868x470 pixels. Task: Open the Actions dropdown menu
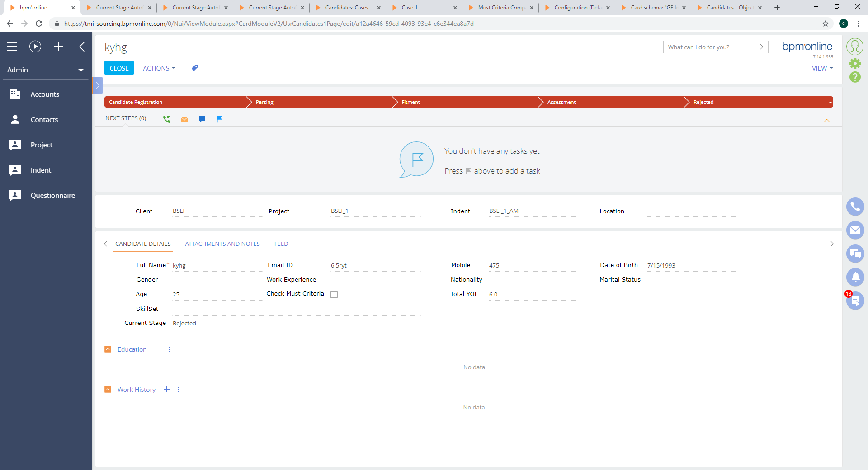click(x=159, y=68)
